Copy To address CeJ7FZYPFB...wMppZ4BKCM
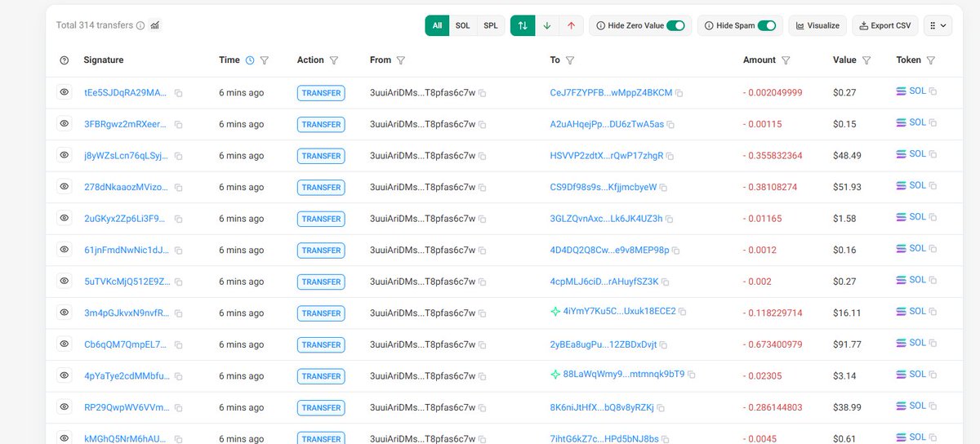The height and width of the screenshot is (444, 980). point(679,94)
